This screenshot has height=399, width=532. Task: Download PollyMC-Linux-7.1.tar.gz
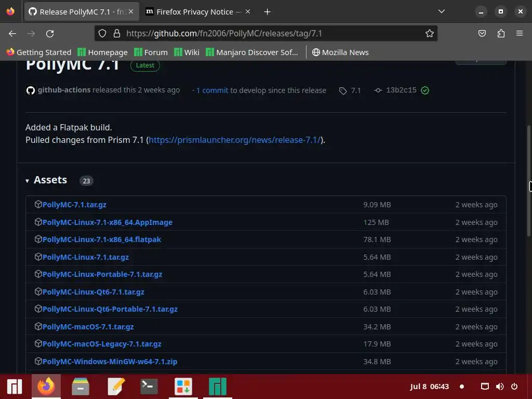click(x=86, y=257)
